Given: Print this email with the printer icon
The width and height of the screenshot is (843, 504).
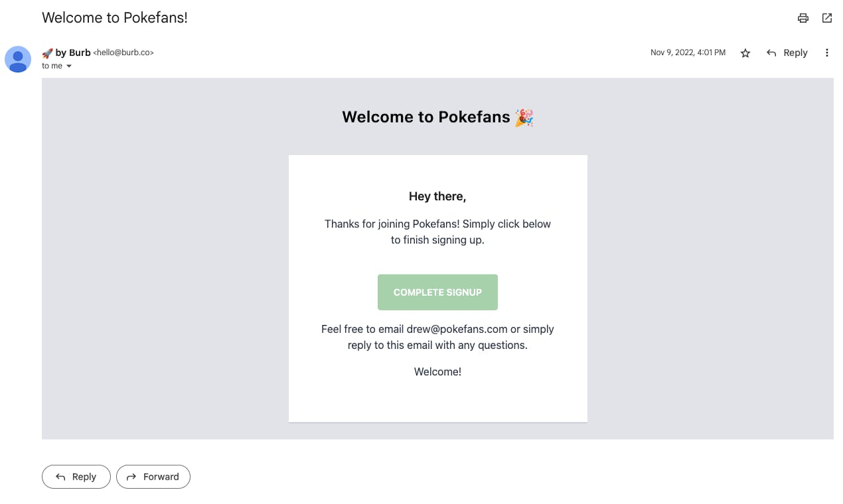Looking at the screenshot, I should (803, 18).
